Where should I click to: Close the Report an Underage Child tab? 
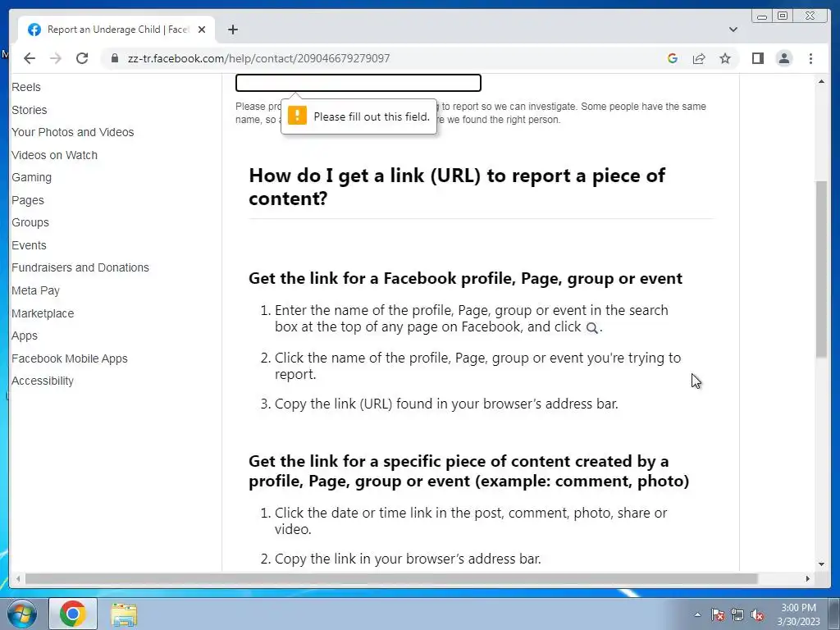coord(202,30)
